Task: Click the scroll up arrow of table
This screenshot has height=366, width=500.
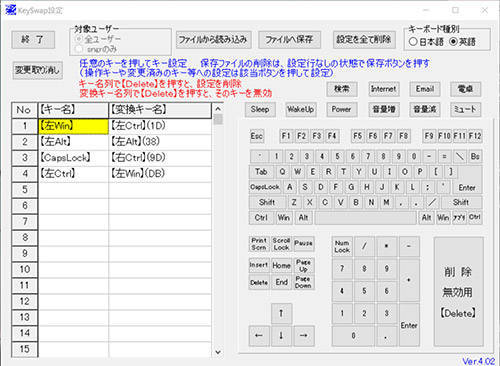Action: coord(218,109)
